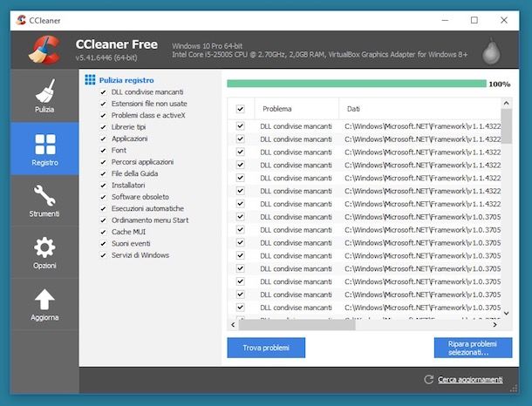
Task: Toggle Font checkbox
Action: (x=103, y=151)
